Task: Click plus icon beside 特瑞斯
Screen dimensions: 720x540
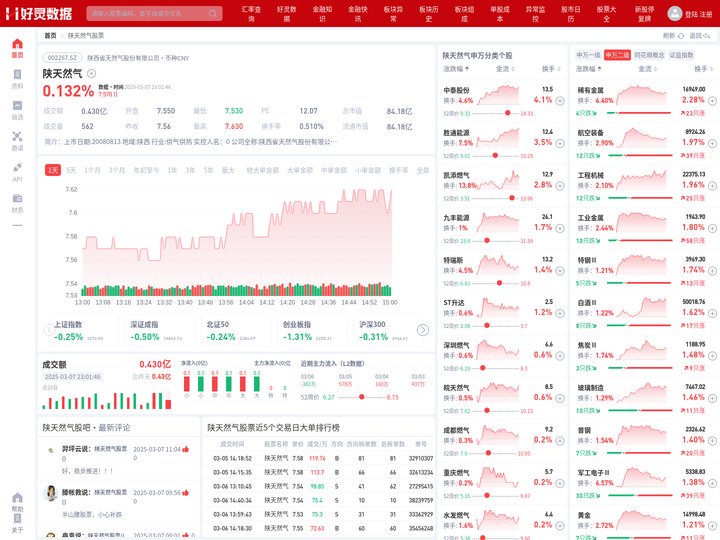Action: click(x=560, y=271)
